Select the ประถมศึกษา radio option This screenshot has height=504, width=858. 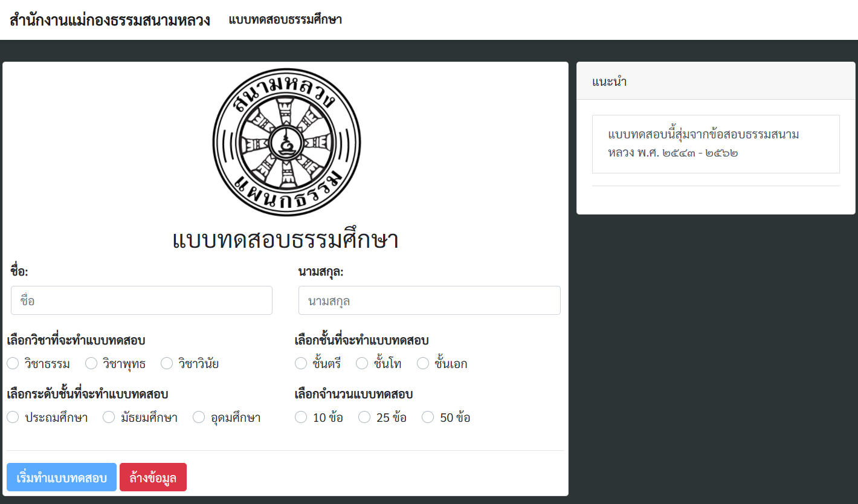13,417
